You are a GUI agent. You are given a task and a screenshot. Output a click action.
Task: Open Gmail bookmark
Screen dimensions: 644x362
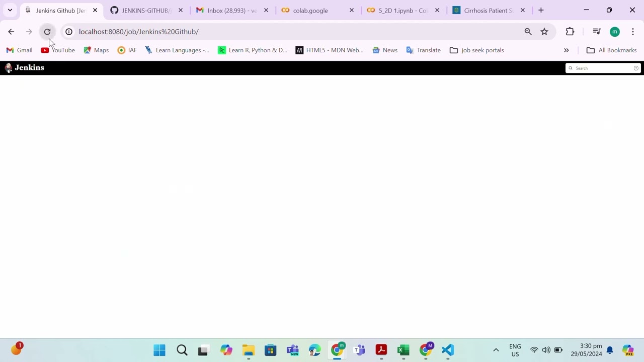tap(19, 50)
